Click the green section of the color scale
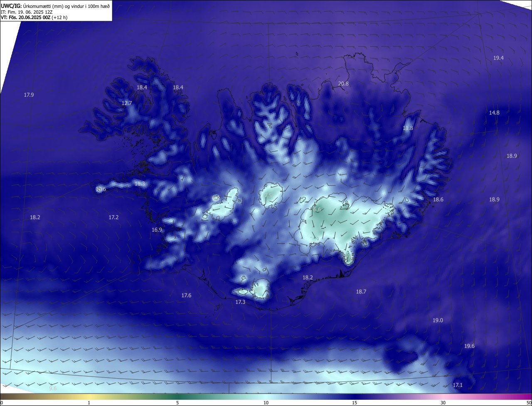 (177, 397)
